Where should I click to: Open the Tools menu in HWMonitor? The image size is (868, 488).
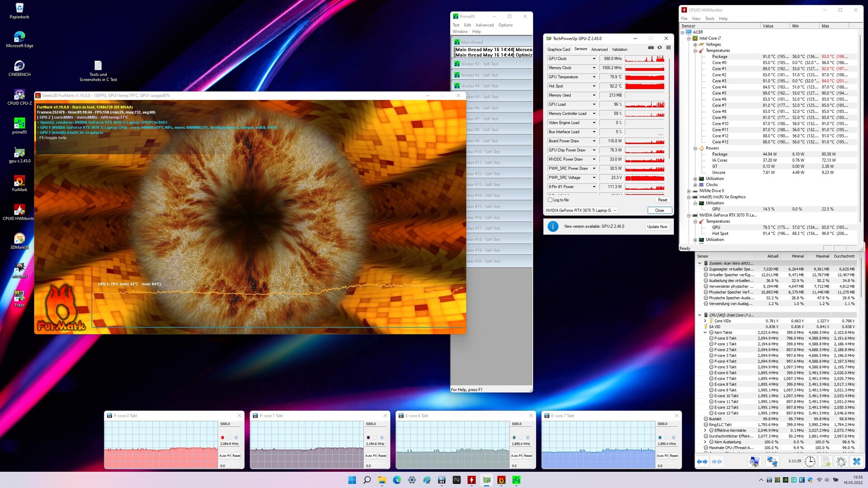coord(709,19)
